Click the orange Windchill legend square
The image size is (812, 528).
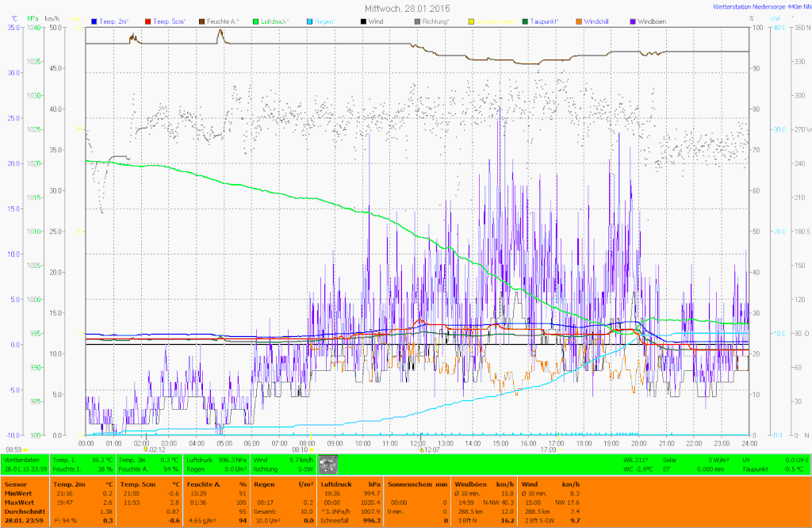(x=579, y=21)
